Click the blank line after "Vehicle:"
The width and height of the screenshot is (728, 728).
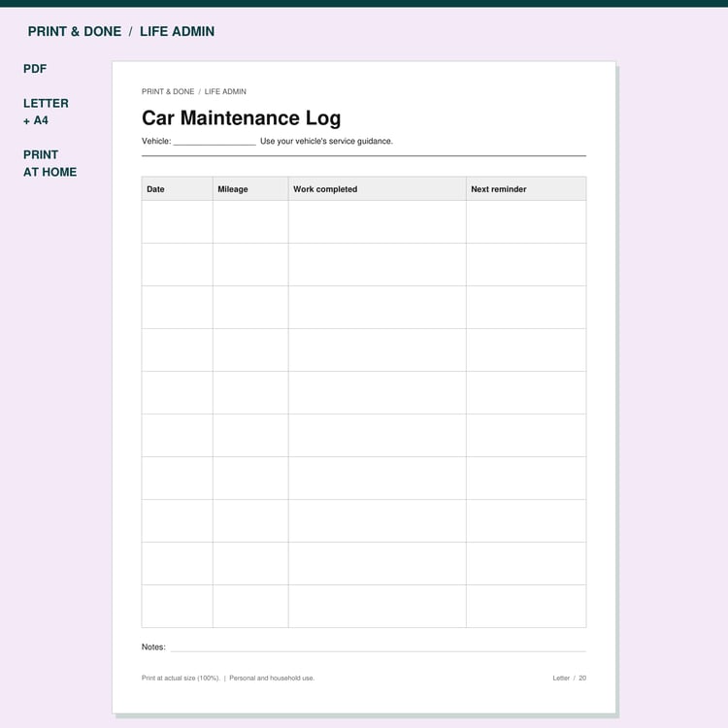coord(215,144)
